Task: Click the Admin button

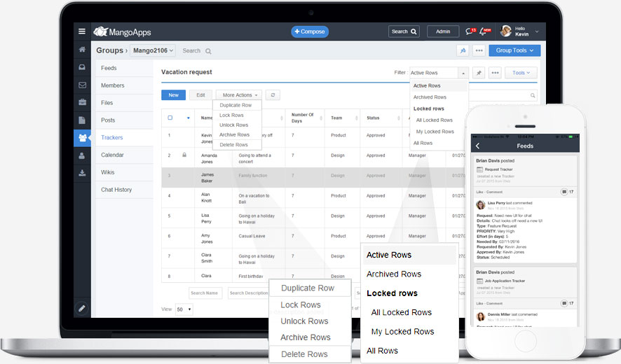Action: pyautogui.click(x=443, y=31)
